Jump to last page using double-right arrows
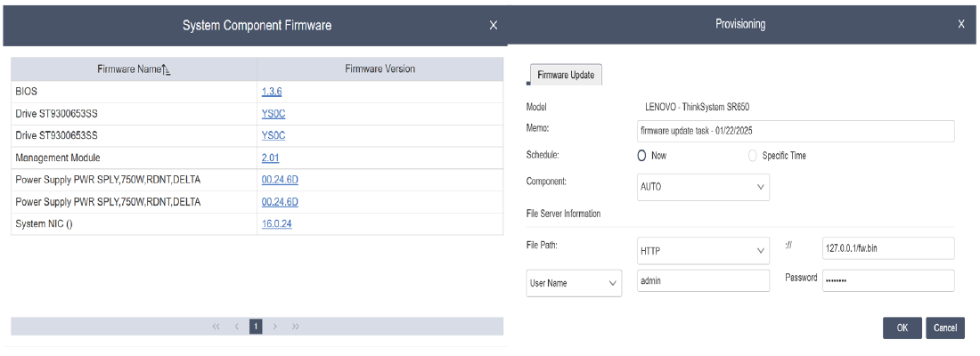Viewport: 980px width, 356px height. [295, 327]
